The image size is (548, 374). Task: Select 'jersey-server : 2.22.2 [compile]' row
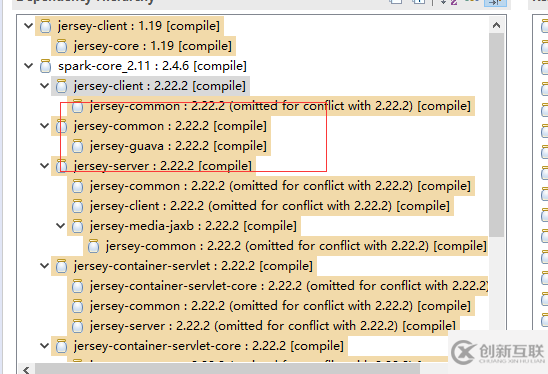tap(153, 166)
